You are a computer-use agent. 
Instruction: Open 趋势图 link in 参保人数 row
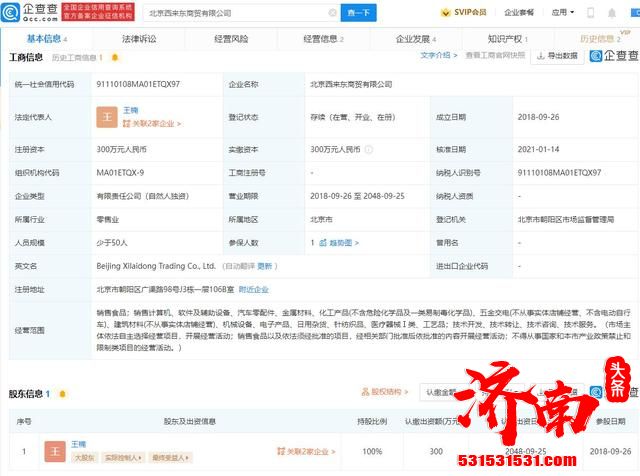click(x=339, y=243)
